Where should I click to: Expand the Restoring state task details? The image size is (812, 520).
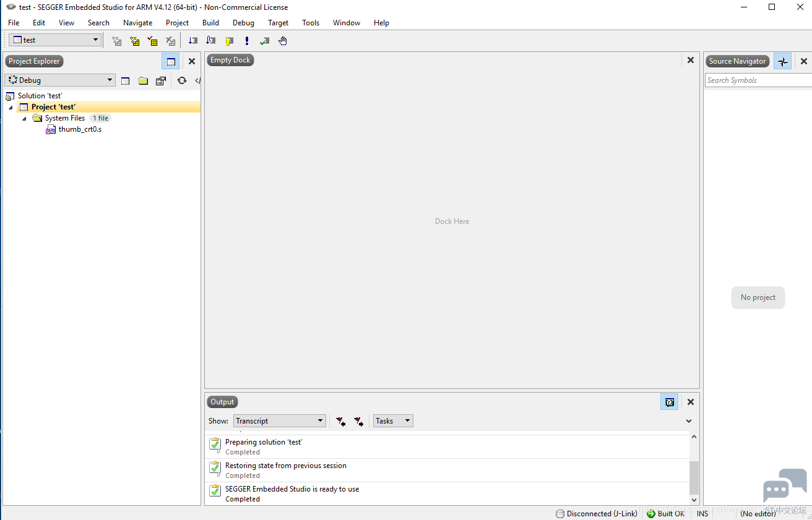pos(218,476)
